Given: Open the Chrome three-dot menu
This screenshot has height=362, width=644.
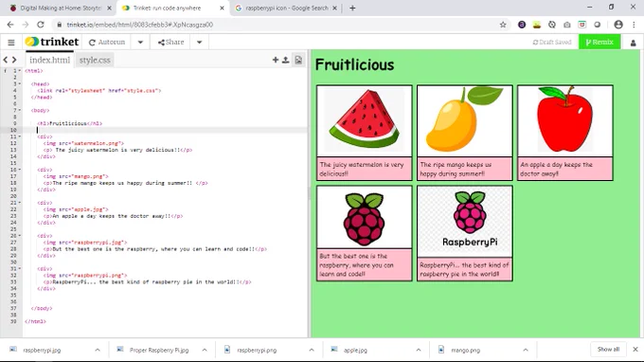Looking at the screenshot, I should (634, 25).
